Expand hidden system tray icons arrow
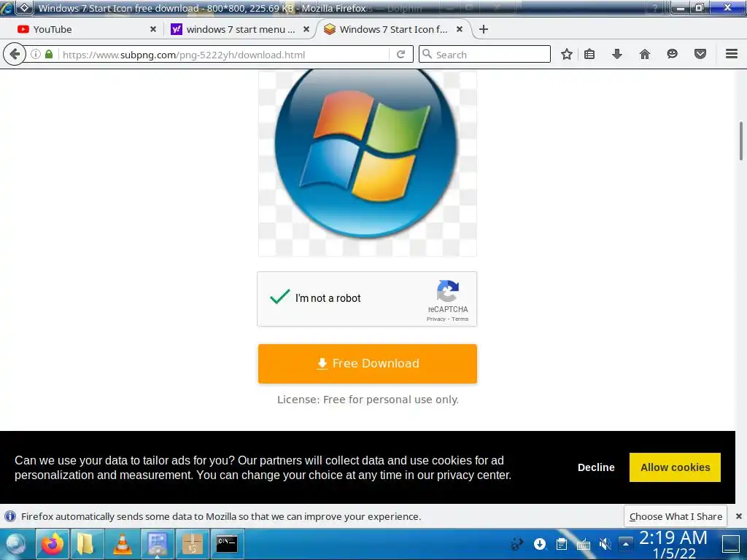 pos(625,543)
